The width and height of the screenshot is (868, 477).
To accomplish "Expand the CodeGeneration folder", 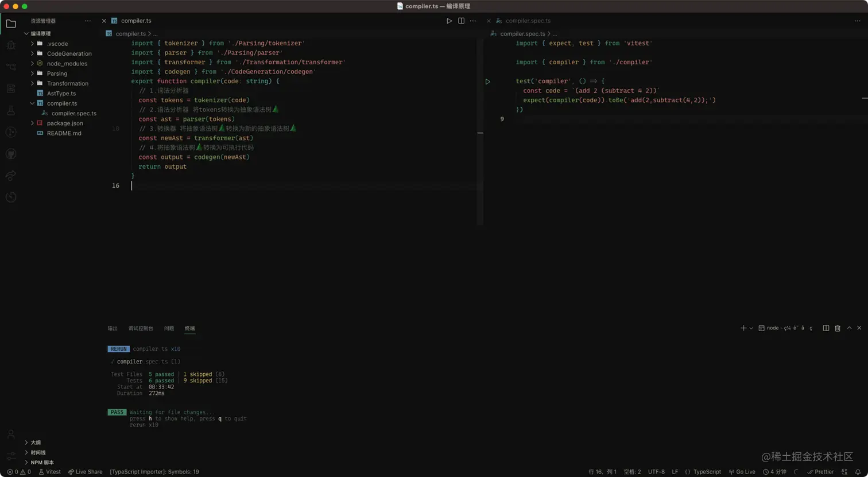I will [x=33, y=53].
